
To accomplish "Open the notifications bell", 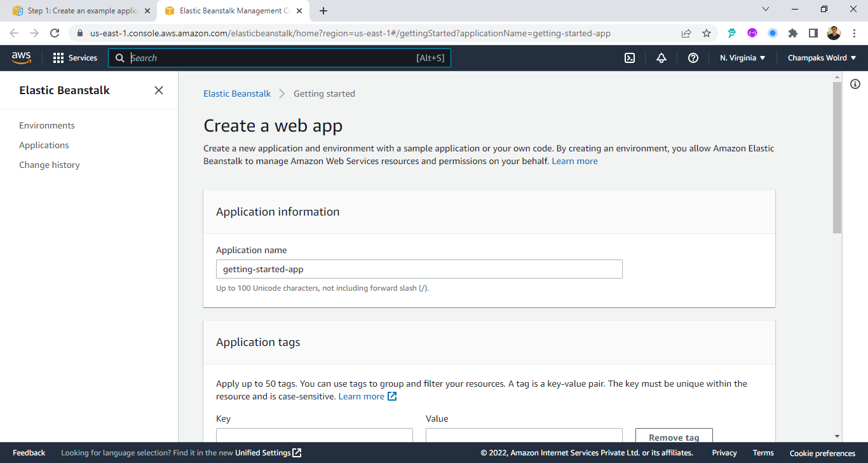I will click(x=661, y=58).
